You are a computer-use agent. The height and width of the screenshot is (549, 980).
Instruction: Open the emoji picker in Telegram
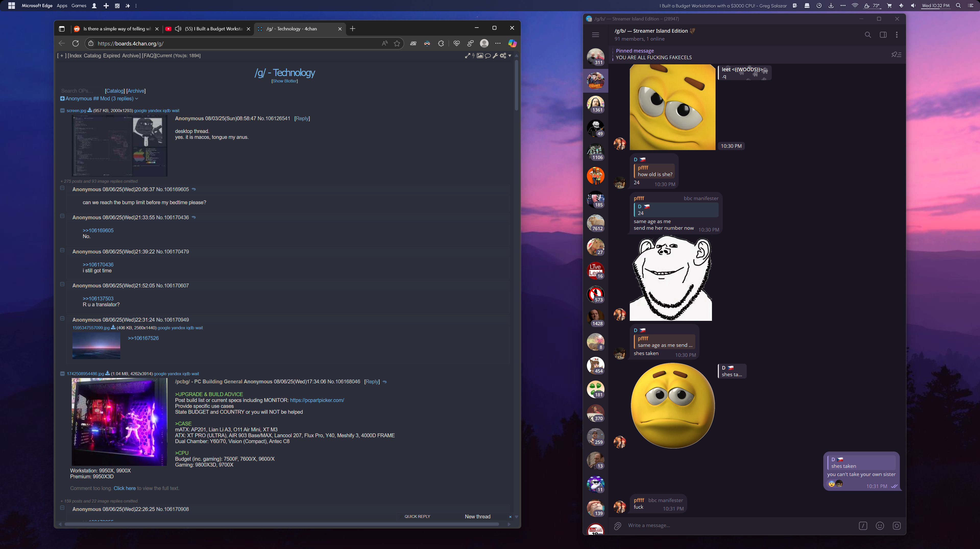(880, 526)
